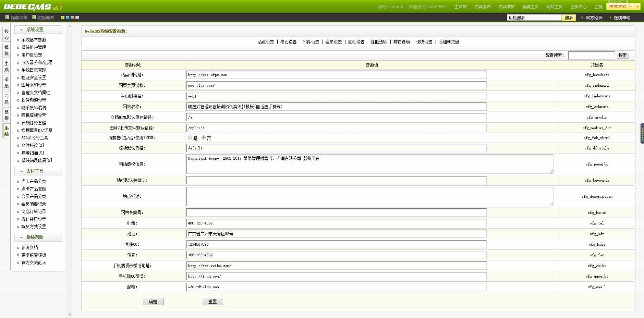The height and width of the screenshot is (318, 644).
Task: Focus the 功能搜索 input field
Action: coord(534,18)
